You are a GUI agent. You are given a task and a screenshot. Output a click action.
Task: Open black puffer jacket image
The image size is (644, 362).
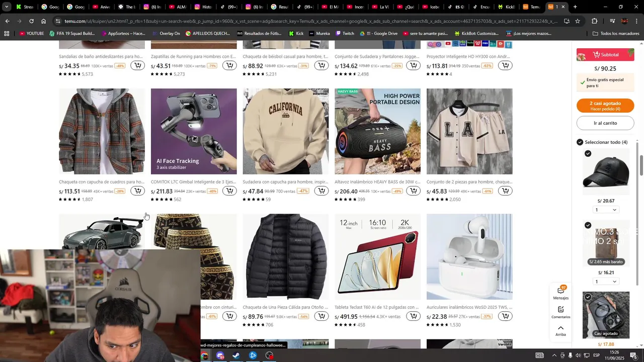click(286, 257)
